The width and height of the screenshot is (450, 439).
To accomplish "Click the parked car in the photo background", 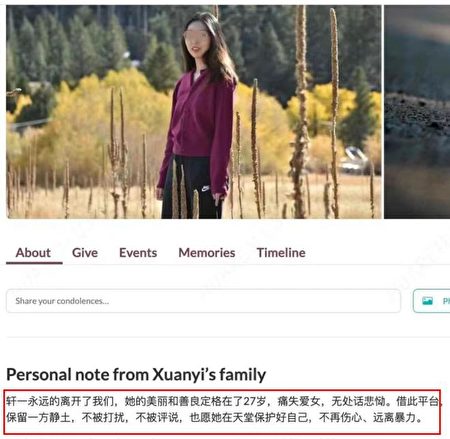I will coord(354,160).
